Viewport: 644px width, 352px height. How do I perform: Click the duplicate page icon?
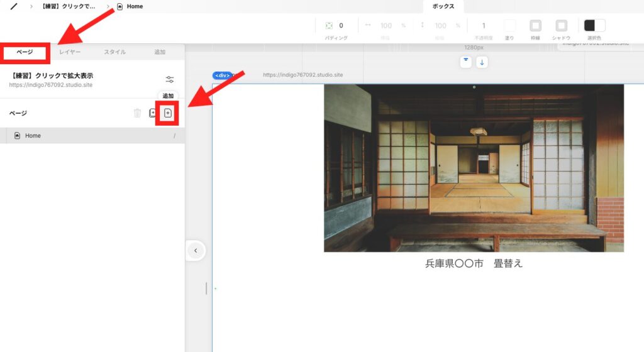(x=152, y=113)
